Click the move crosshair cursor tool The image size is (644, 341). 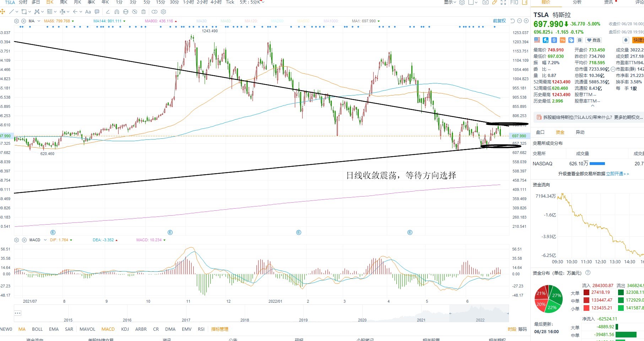point(2,12)
